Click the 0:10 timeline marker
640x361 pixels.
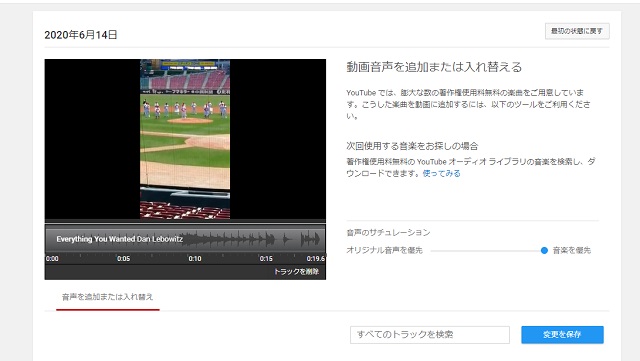click(x=195, y=258)
